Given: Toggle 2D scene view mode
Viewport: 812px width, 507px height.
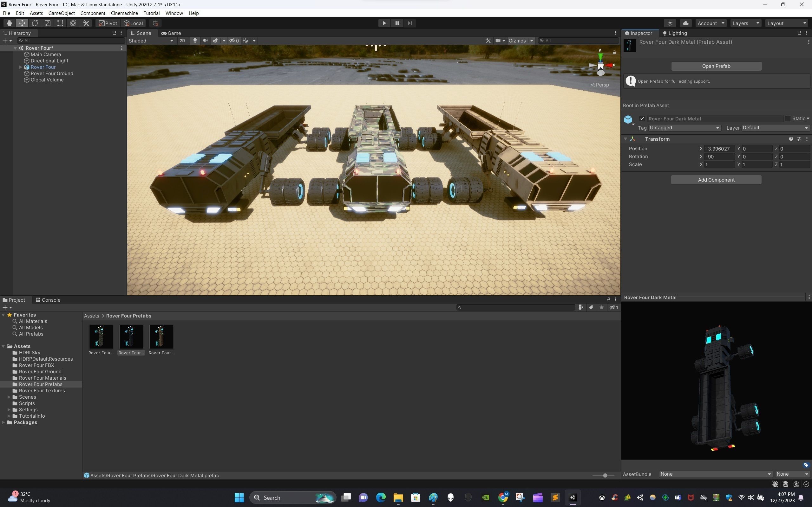Looking at the screenshot, I should click(x=182, y=41).
